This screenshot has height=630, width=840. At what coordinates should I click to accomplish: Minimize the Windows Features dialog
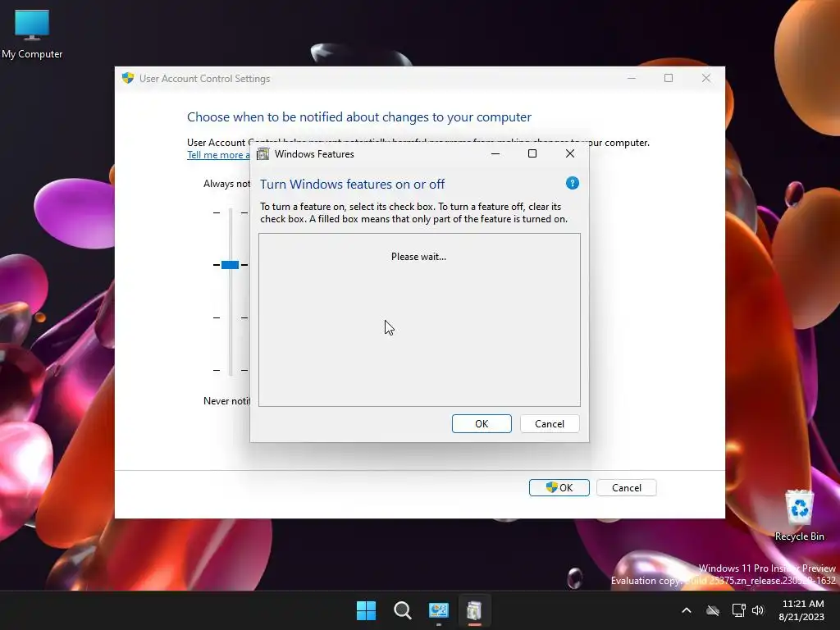click(495, 153)
